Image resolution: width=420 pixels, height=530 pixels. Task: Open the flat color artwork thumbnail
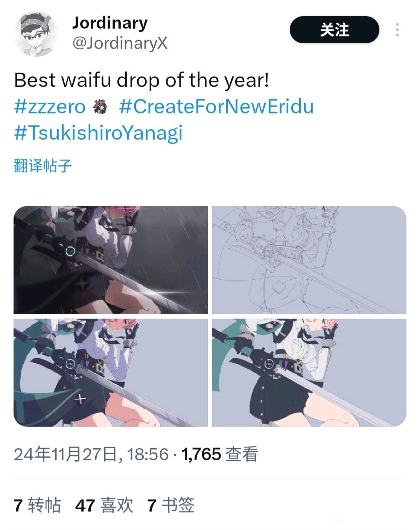point(309,373)
